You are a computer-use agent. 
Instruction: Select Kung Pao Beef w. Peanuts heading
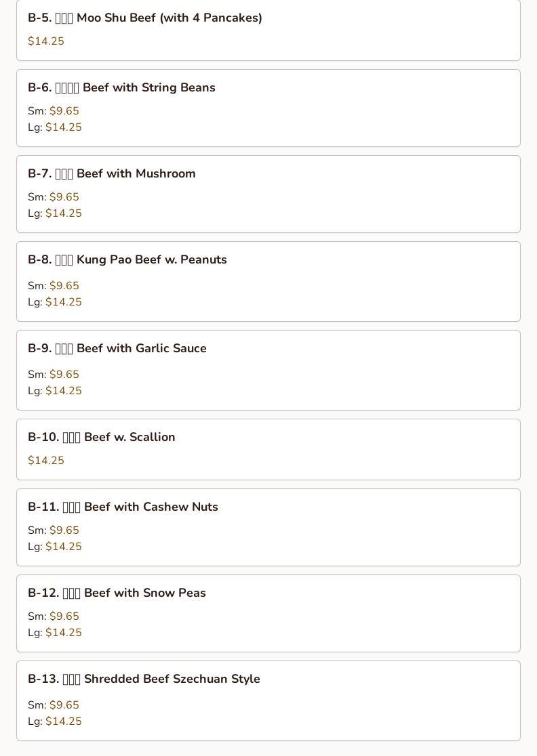(x=127, y=260)
